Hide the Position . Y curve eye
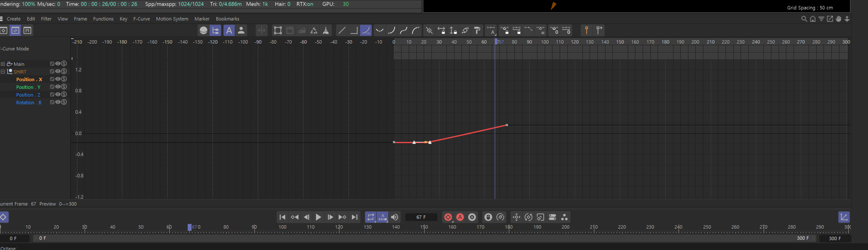The height and width of the screenshot is (250, 868). pos(58,87)
